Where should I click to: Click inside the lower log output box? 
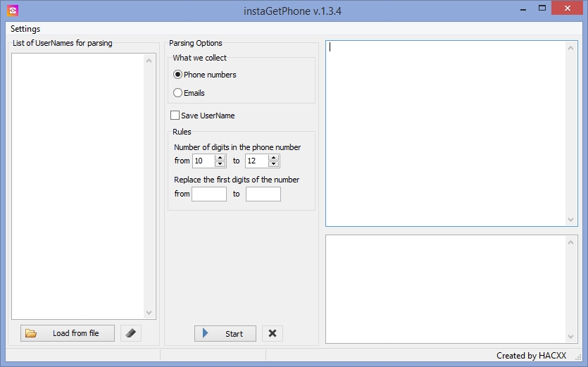[x=444, y=289]
